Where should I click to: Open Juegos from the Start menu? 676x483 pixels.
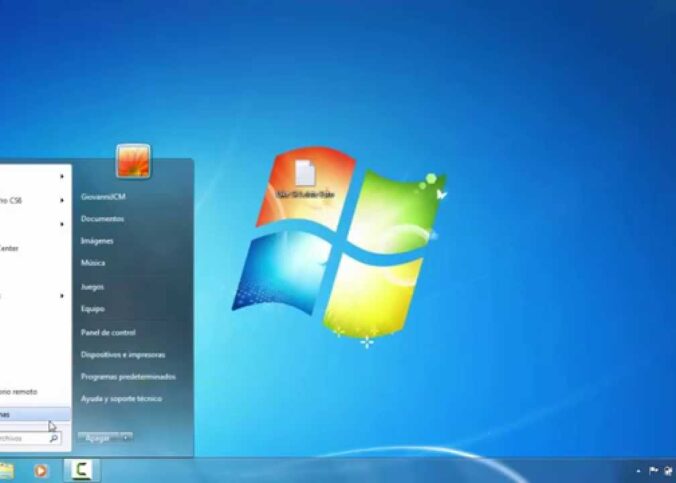tap(92, 287)
